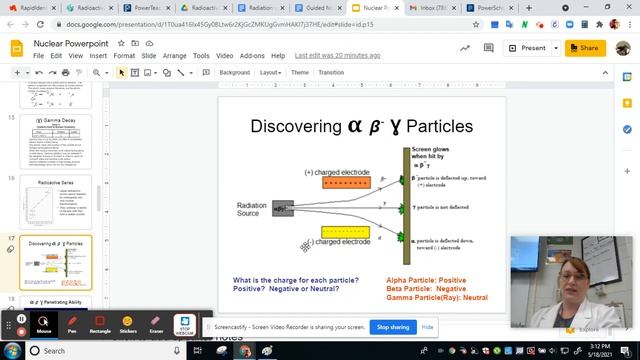
Task: Click the 'Alpha Particle: Positive' answer text
Action: coord(426,280)
